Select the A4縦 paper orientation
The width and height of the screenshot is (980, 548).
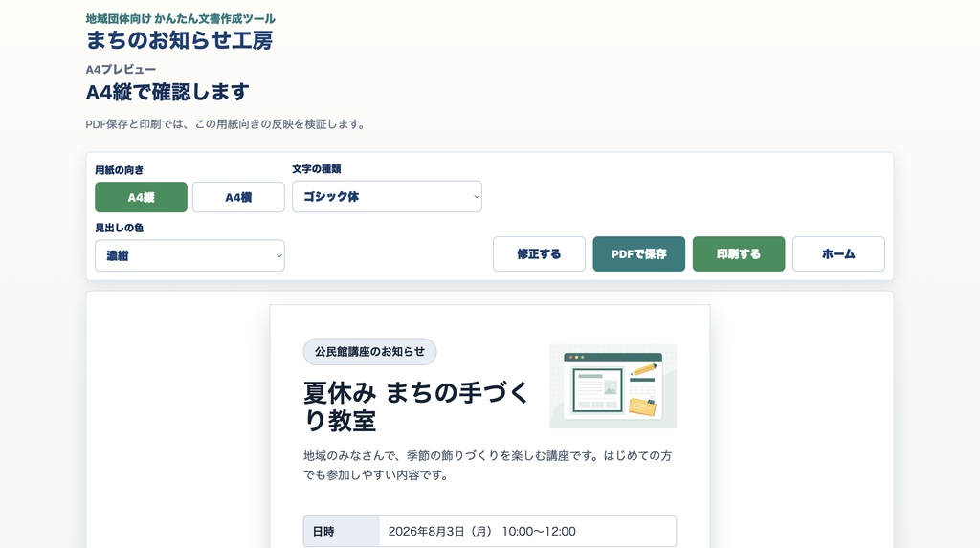(x=141, y=197)
